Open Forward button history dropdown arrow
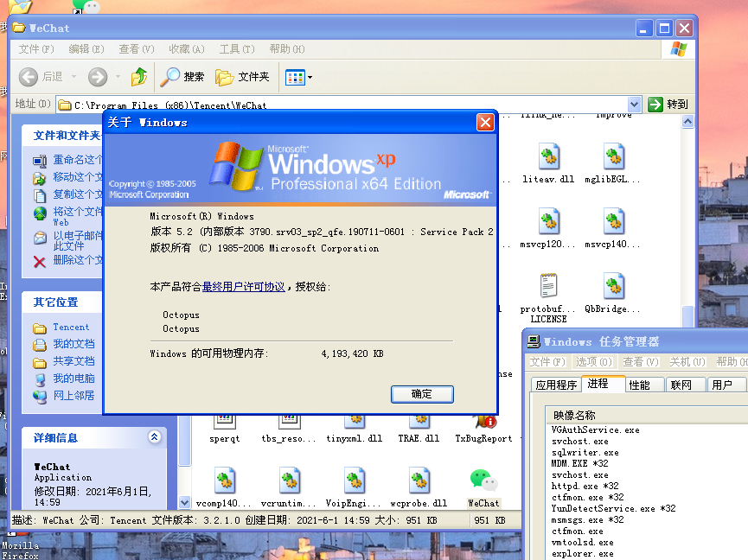 [118, 76]
